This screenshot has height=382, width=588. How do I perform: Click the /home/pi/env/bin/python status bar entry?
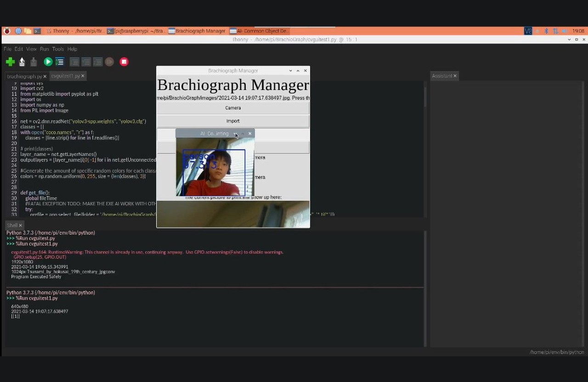(557, 352)
